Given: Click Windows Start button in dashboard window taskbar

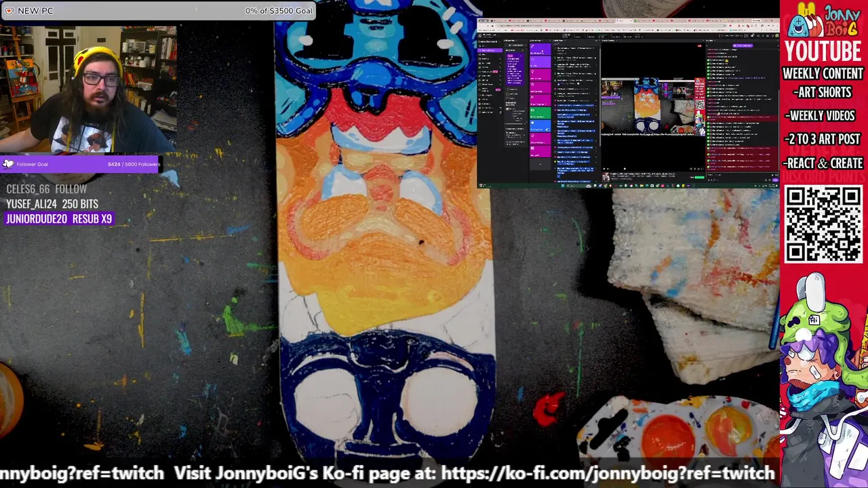Looking at the screenshot, I should [x=563, y=185].
